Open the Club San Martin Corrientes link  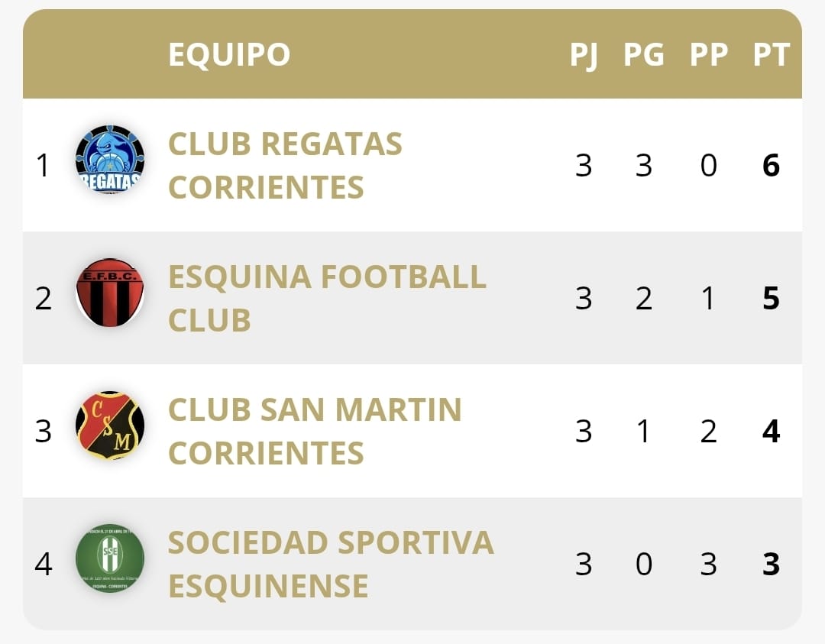click(x=315, y=431)
